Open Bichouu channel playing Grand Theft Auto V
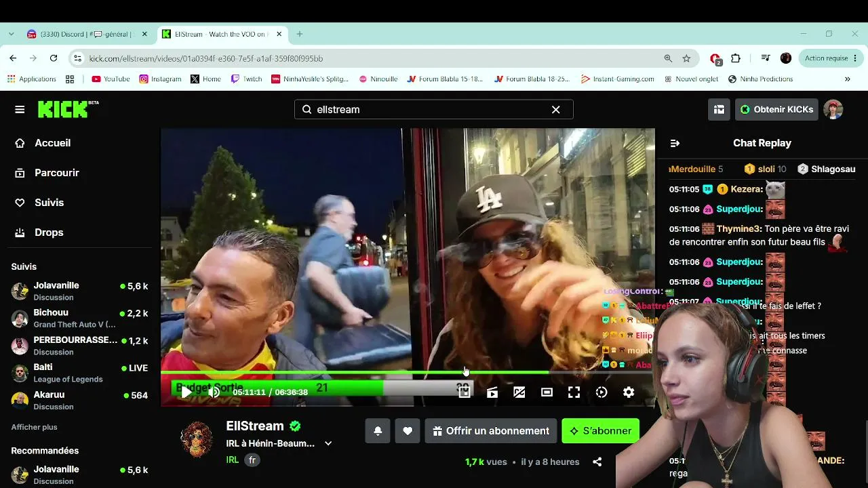The image size is (868, 488). 80,319
